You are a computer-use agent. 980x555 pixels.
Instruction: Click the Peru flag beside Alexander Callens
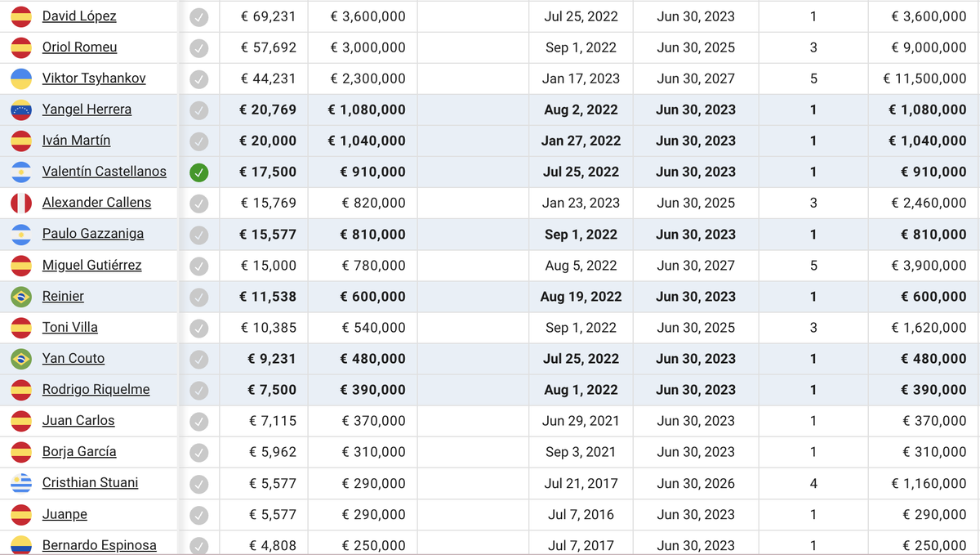pos(21,203)
